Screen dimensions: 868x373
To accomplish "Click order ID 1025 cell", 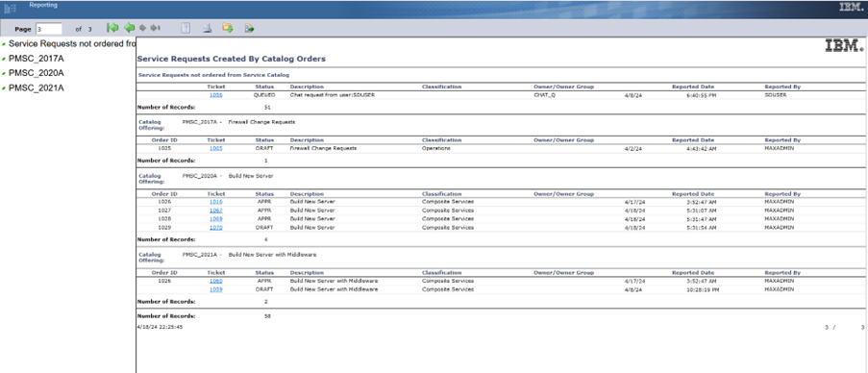I will pos(164,148).
